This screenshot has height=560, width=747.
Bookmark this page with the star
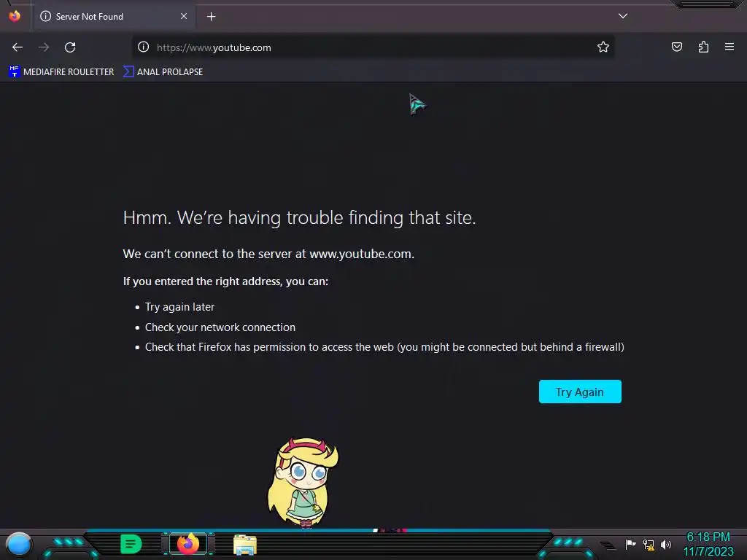point(603,47)
